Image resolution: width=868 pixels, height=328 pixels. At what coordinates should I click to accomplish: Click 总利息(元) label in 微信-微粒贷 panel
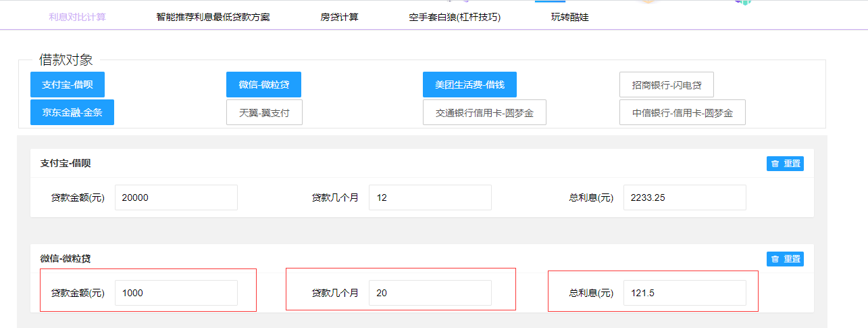591,294
